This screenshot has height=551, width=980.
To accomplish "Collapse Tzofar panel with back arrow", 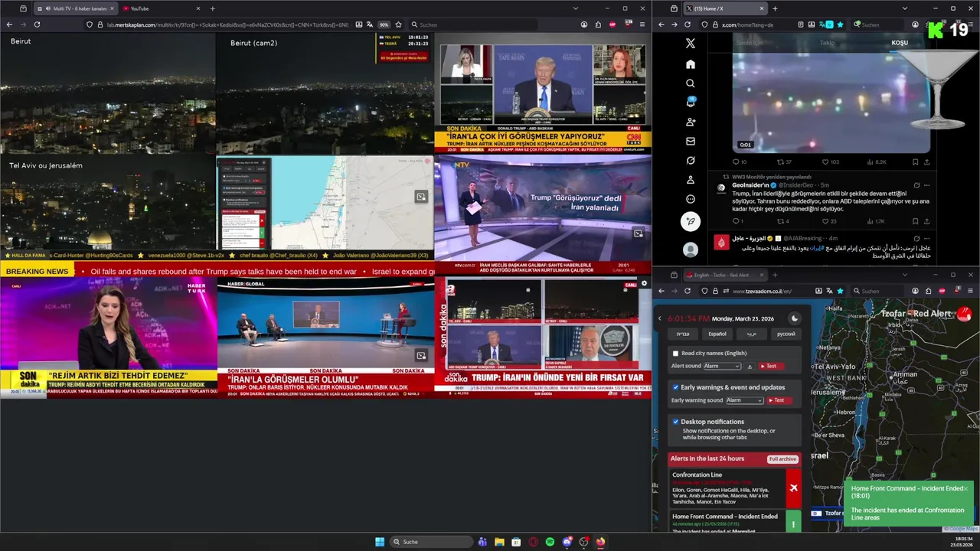I will point(660,318).
